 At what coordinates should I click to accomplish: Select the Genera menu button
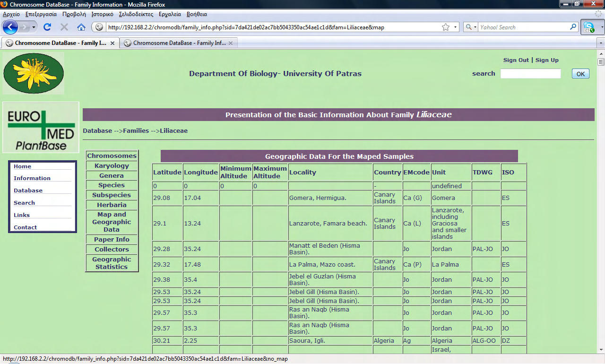pyautogui.click(x=112, y=176)
